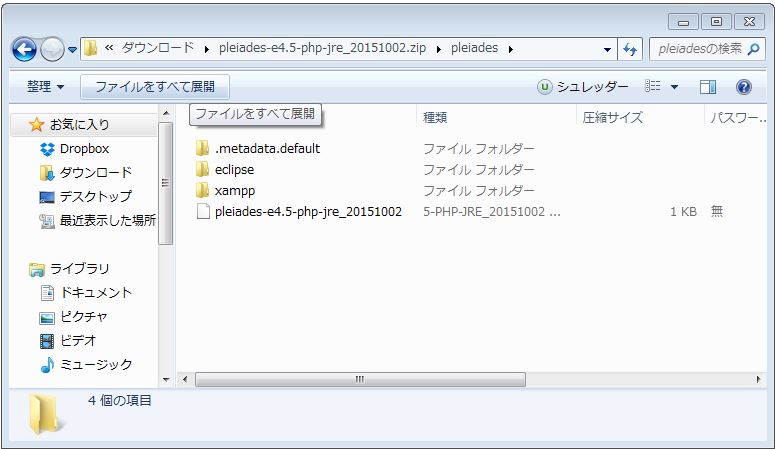Open ピクチャ library
Viewport: 775px width, 449px height.
pyautogui.click(x=83, y=316)
